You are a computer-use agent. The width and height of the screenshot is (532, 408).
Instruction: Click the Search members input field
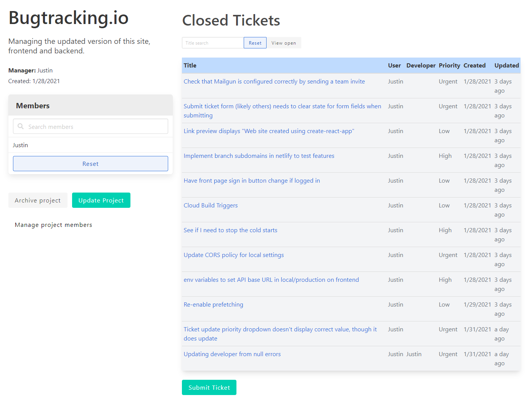(95, 127)
